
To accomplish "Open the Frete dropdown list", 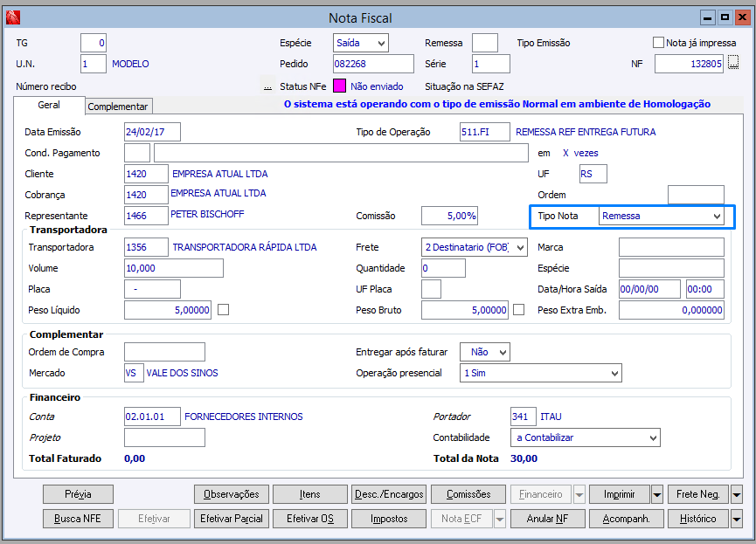I will tap(521, 247).
